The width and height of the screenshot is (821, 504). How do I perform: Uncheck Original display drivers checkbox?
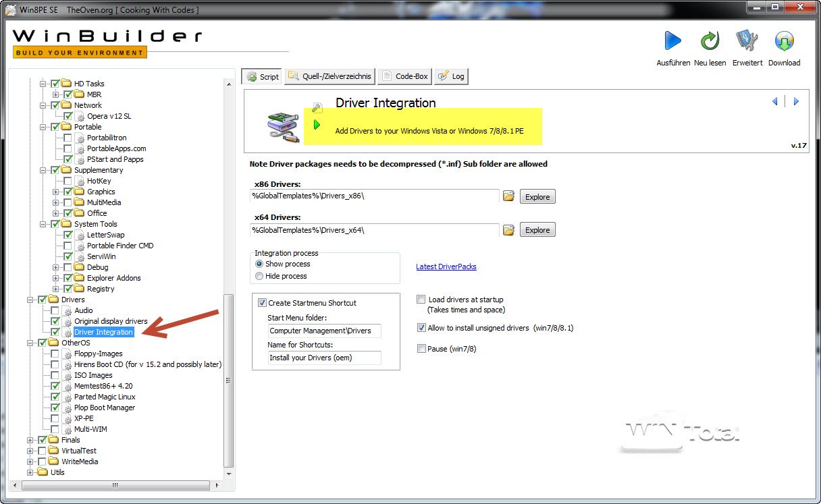click(55, 321)
